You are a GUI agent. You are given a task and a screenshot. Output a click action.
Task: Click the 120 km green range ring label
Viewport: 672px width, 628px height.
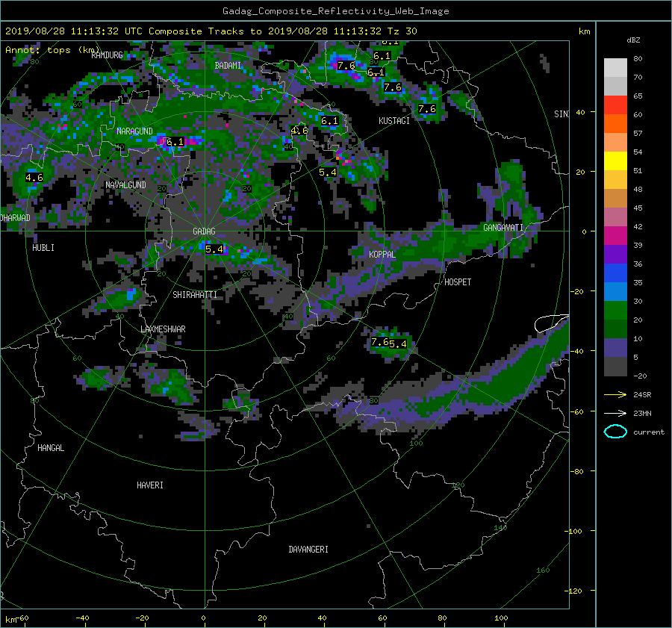[x=458, y=485]
